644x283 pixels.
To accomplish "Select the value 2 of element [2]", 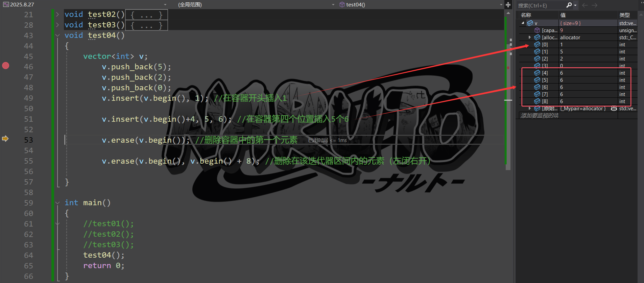I will pyautogui.click(x=588, y=58).
